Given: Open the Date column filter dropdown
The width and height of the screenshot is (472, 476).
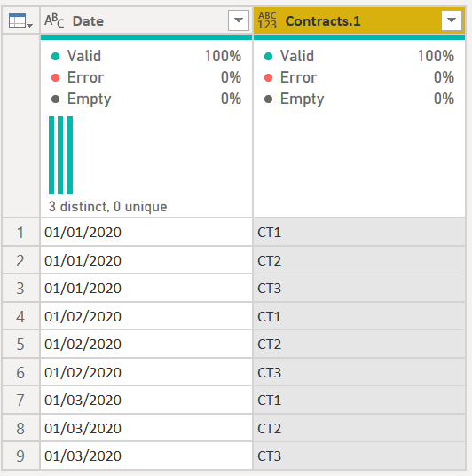Looking at the screenshot, I should pos(239,20).
